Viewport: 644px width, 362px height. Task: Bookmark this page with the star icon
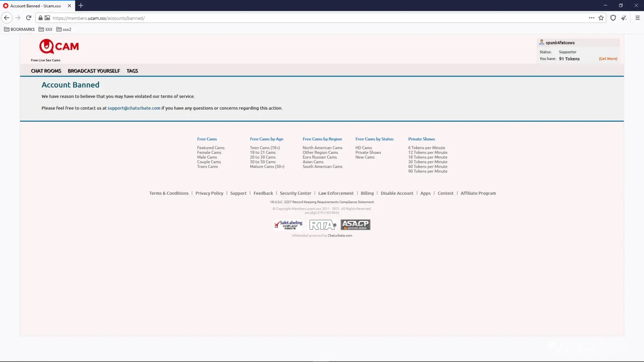point(601,18)
